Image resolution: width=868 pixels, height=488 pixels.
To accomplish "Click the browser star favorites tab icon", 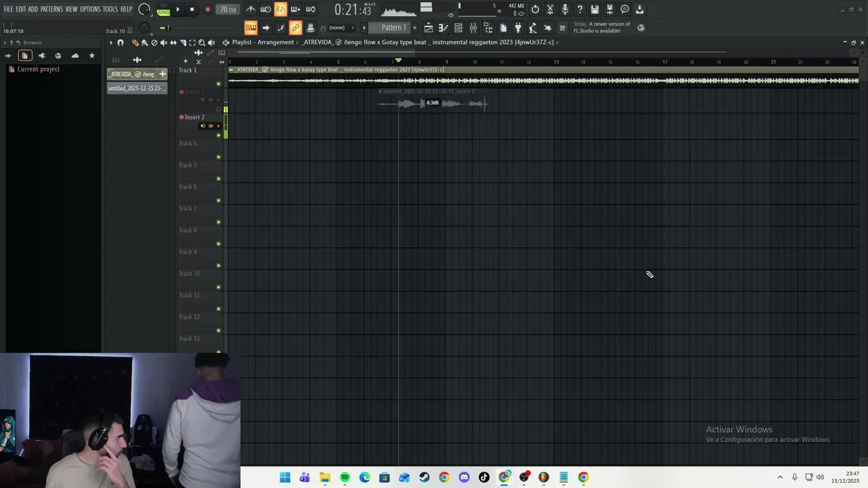I will click(x=92, y=56).
